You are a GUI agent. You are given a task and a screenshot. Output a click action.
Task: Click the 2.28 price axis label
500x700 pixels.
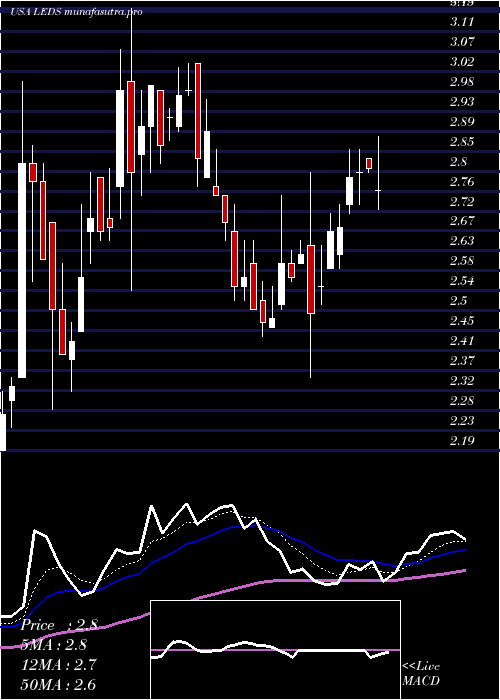[462, 400]
